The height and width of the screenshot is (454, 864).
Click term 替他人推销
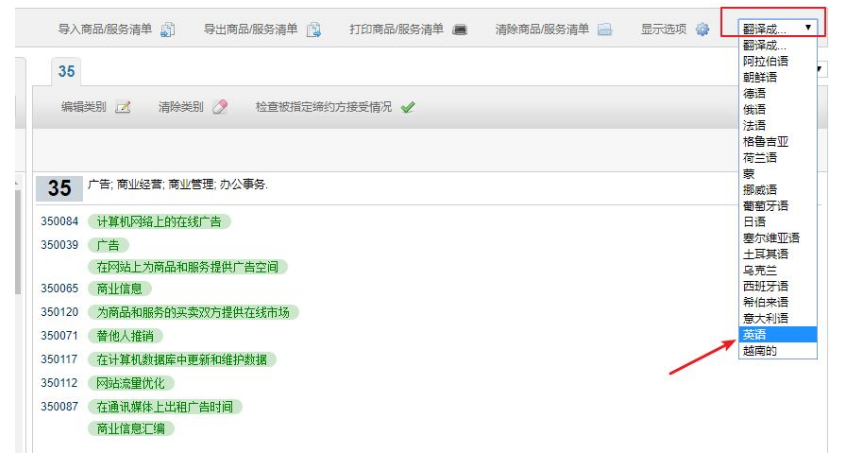coord(125,336)
